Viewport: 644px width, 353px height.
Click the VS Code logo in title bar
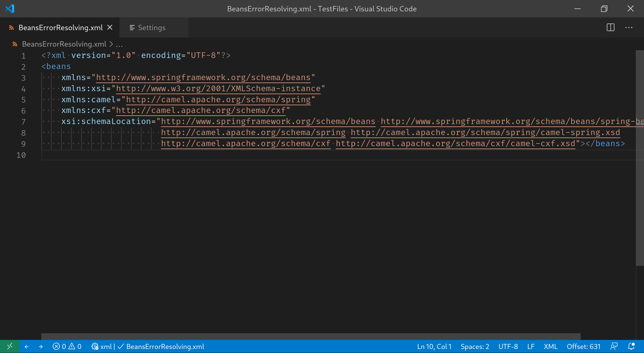10,8
